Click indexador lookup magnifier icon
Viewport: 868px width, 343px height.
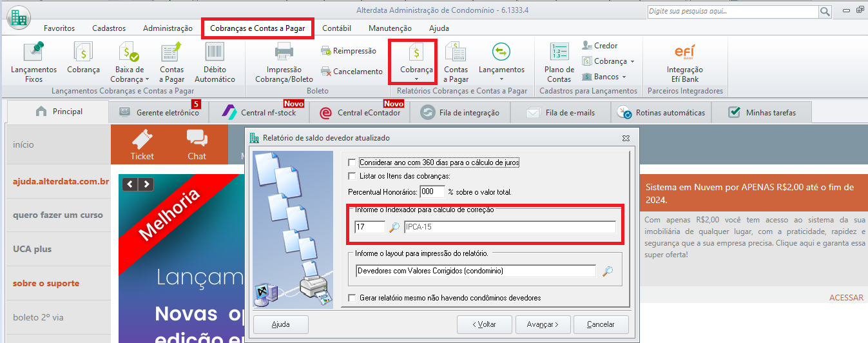[x=394, y=227]
